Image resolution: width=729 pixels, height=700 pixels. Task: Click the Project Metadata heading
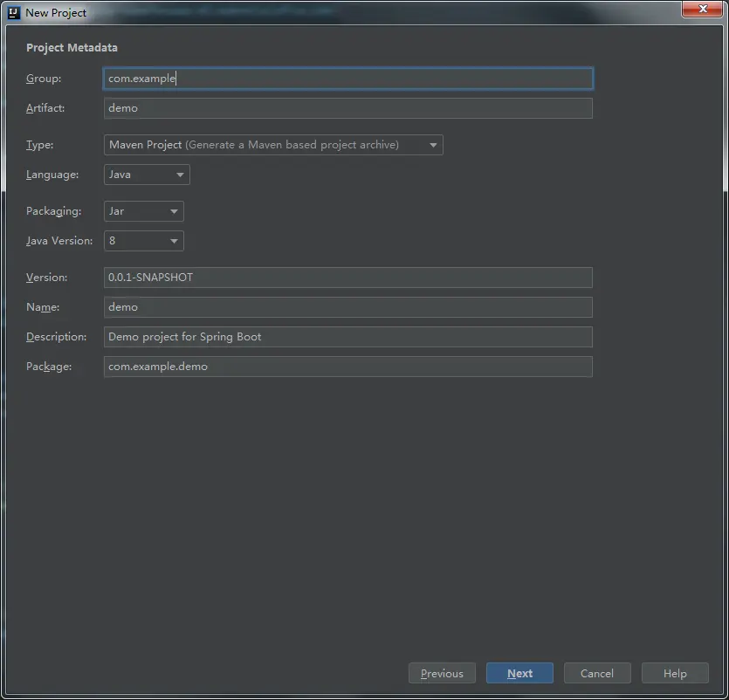[72, 47]
